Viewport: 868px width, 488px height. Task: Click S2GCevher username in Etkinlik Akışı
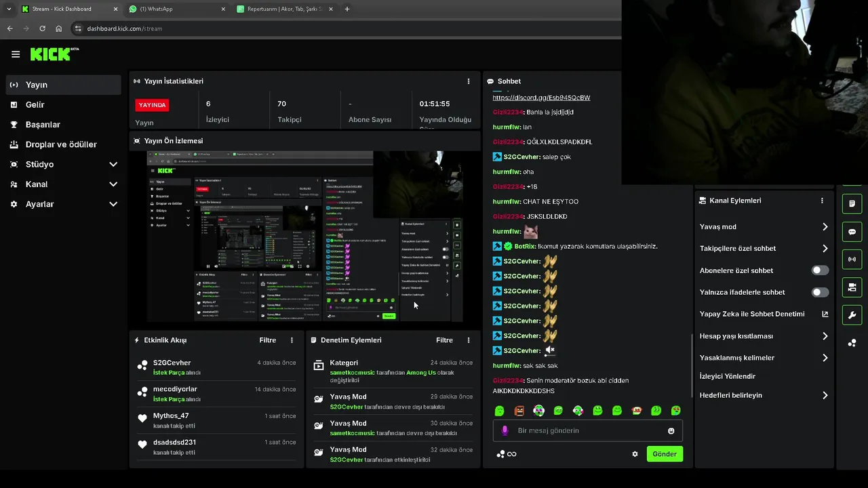point(172,363)
